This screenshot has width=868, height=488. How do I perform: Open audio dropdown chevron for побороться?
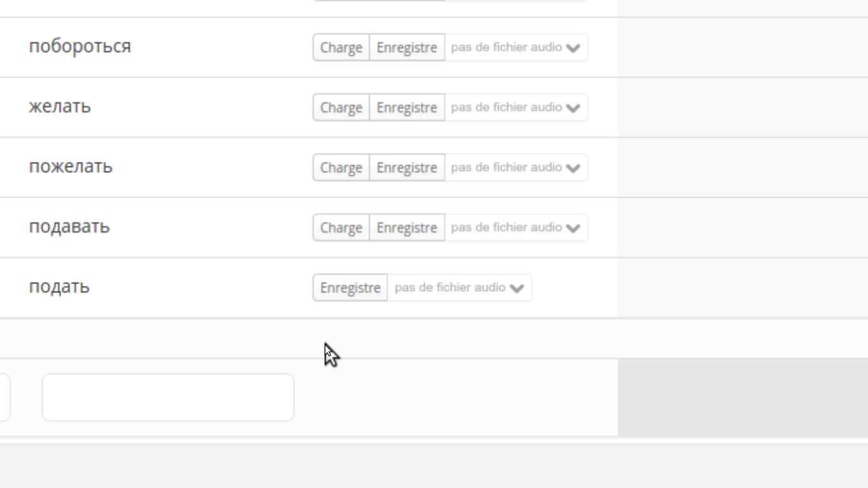point(573,48)
